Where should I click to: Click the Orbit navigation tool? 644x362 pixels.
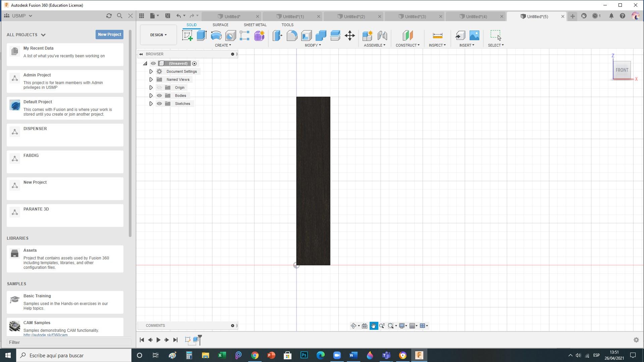tap(353, 326)
